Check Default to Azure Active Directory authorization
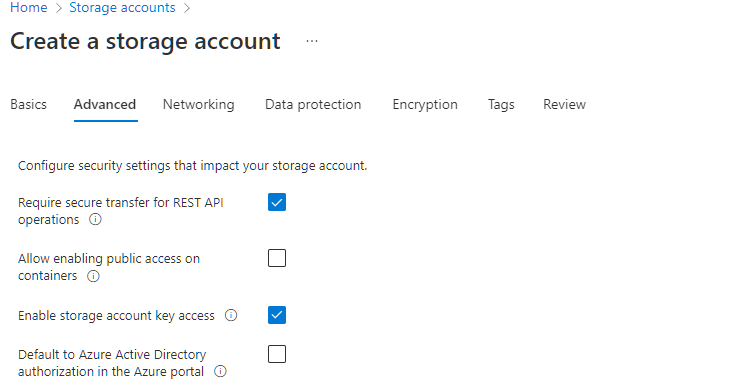This screenshot has height=391, width=744. tap(277, 354)
